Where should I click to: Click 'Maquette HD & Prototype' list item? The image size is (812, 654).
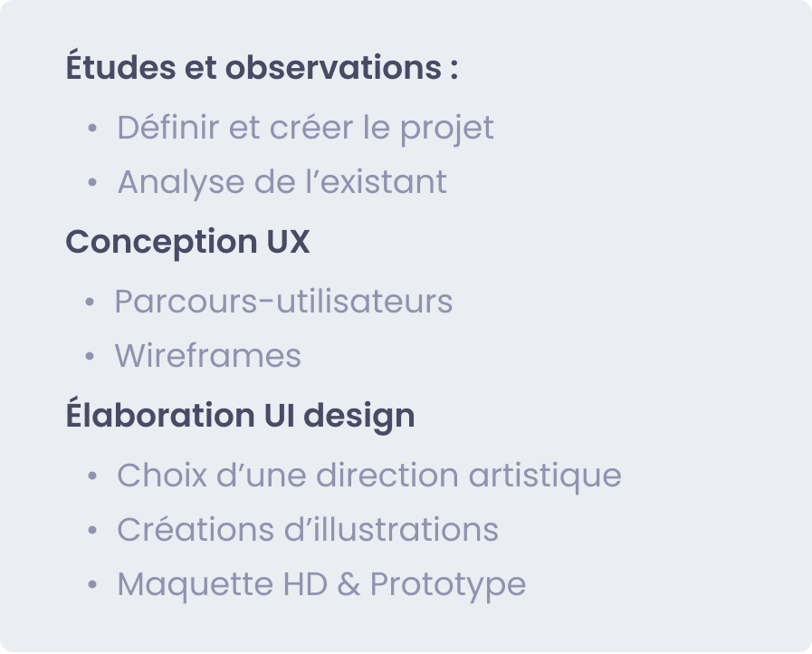(x=321, y=584)
